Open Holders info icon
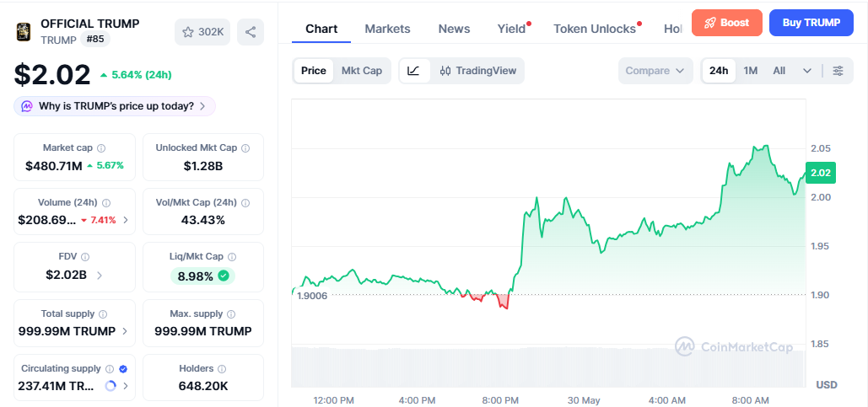 pyautogui.click(x=222, y=369)
